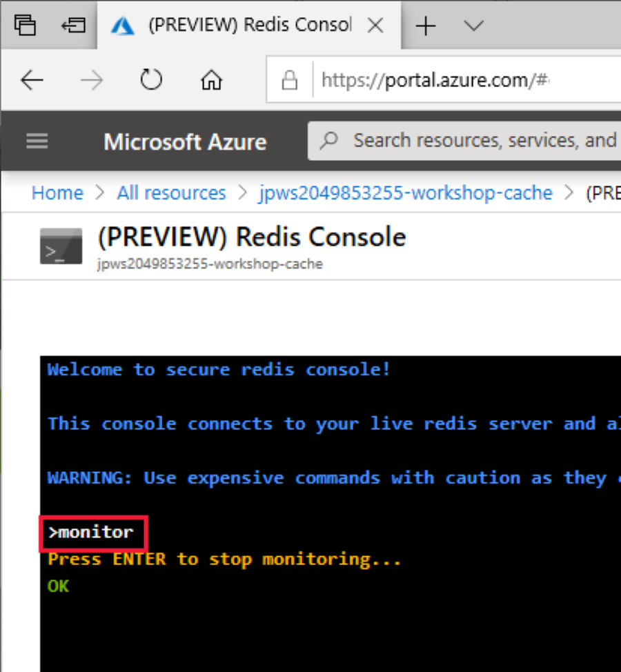Click the >monitor command line
Viewport: 621px width, 672px height.
(x=90, y=532)
